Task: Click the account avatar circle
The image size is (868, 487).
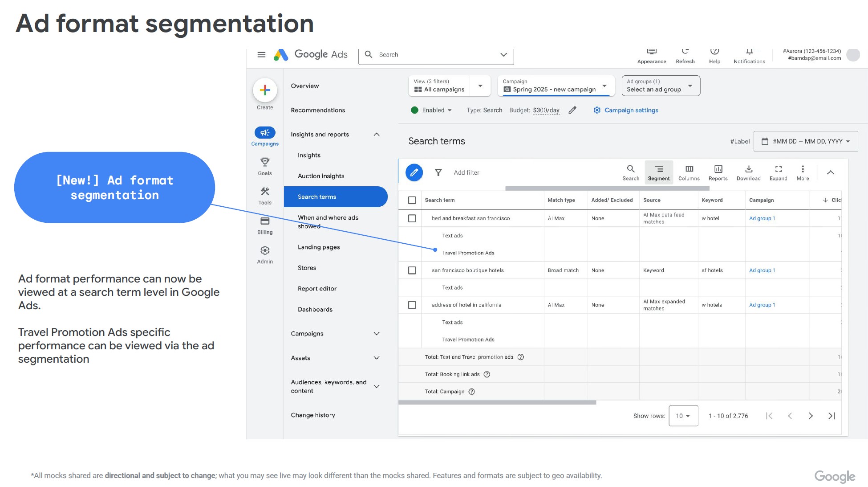Action: [x=853, y=55]
